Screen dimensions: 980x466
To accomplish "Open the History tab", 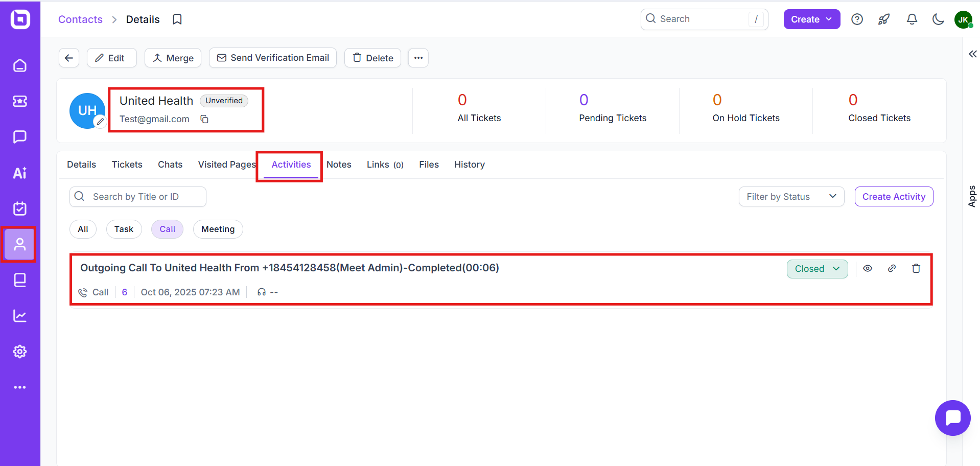I will pos(469,165).
